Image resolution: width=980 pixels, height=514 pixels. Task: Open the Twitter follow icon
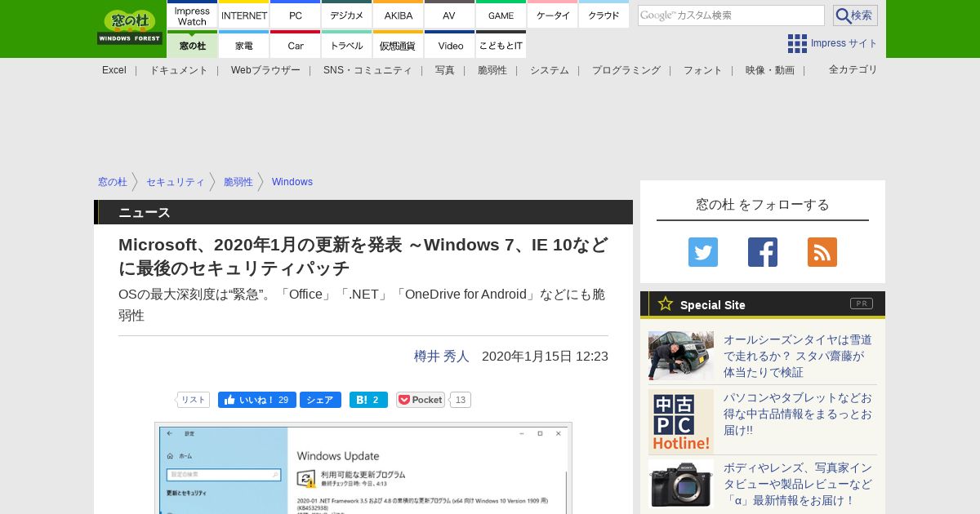click(703, 252)
